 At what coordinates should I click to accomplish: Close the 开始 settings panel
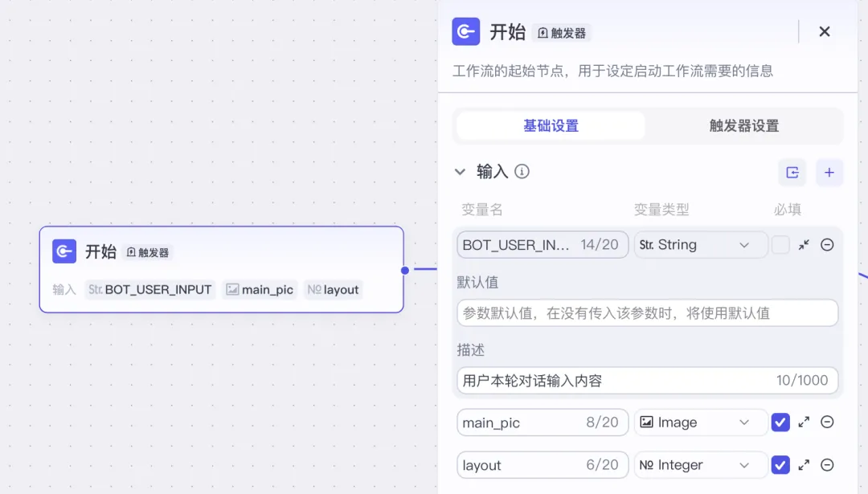825,31
